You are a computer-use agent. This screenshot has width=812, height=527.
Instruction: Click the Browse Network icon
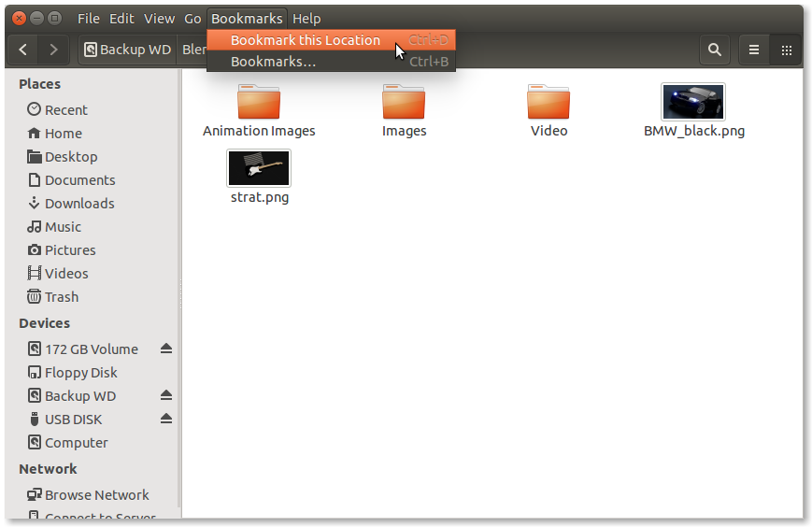35,494
